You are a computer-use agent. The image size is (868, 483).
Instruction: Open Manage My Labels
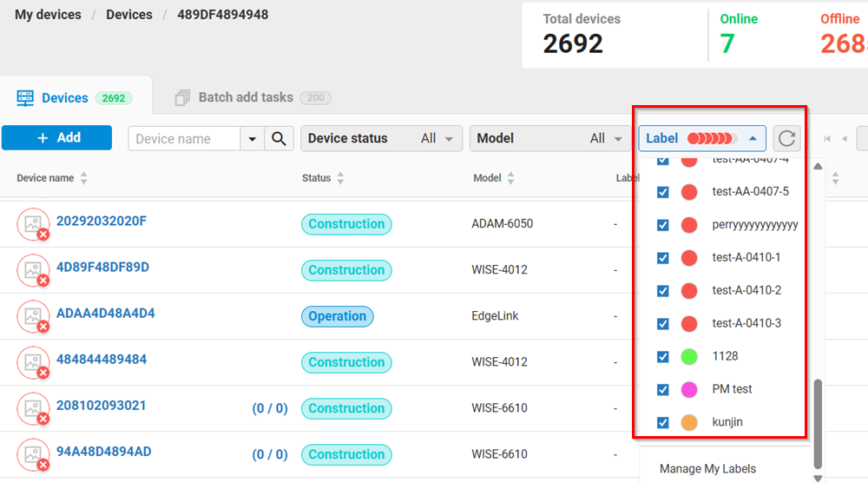tap(707, 469)
